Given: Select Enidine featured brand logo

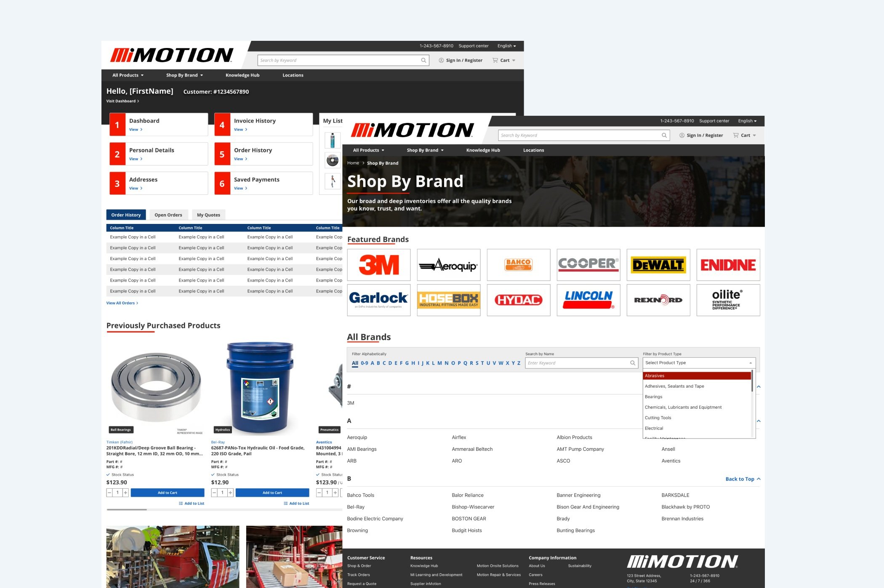Looking at the screenshot, I should point(728,265).
